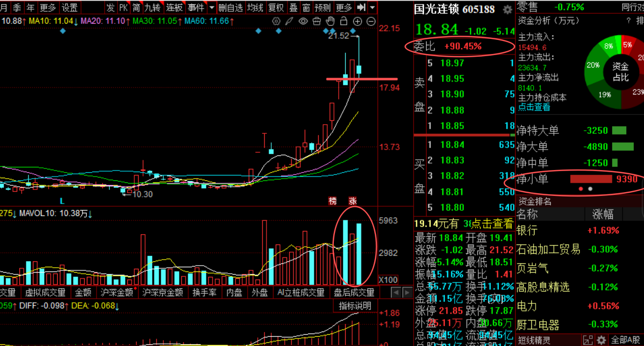Switch to monthly period 月
This screenshot has width=644, height=346.
(4, 8)
